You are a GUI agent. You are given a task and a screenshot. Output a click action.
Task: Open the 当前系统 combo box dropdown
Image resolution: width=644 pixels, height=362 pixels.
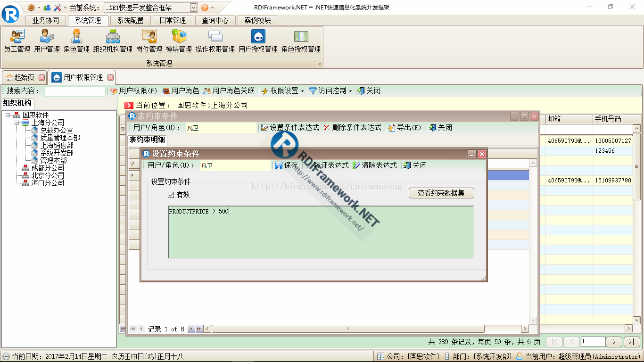point(194,8)
